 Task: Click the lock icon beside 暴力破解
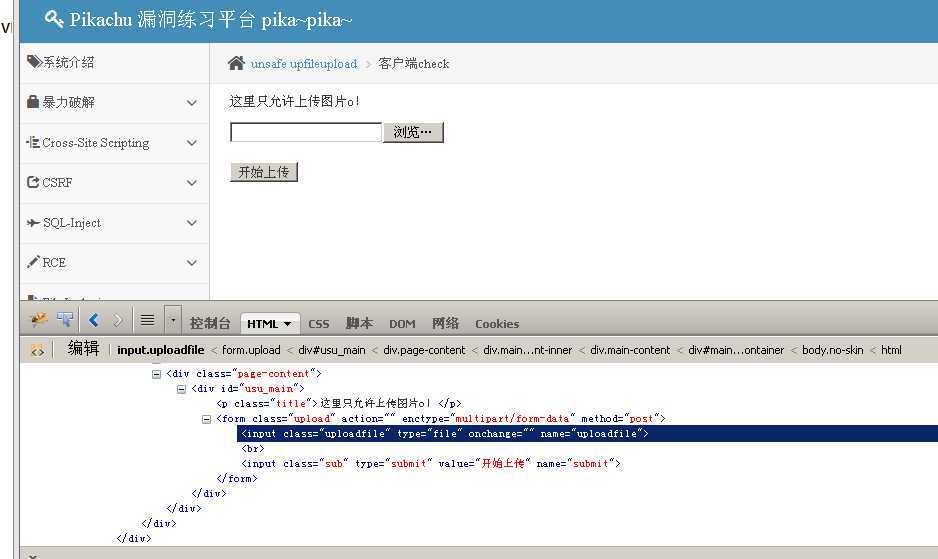click(x=33, y=101)
